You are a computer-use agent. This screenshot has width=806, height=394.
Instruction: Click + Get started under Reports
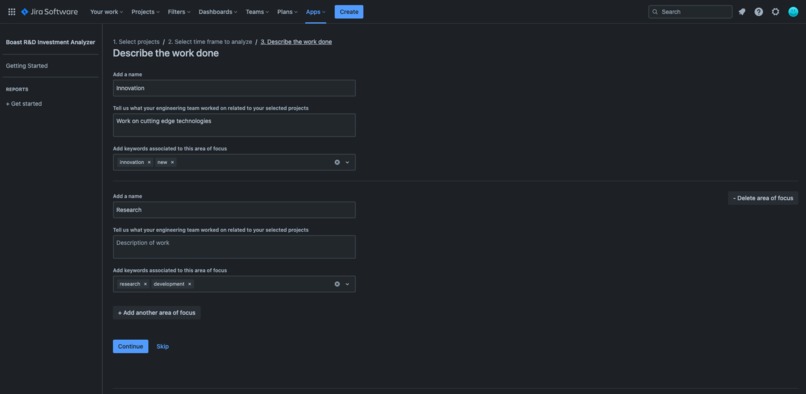(24, 104)
